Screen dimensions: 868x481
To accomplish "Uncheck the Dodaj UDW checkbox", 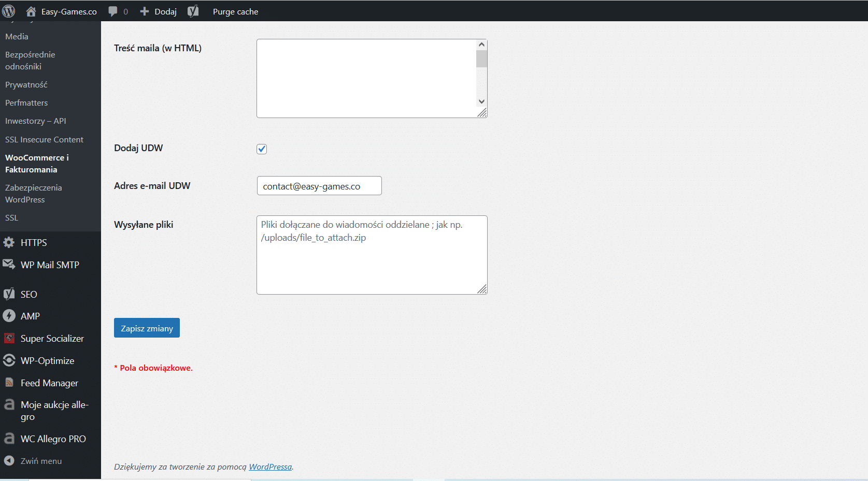I will tap(262, 149).
